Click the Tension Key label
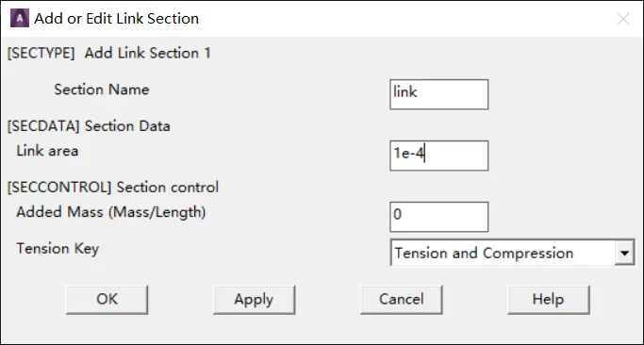 pos(58,249)
